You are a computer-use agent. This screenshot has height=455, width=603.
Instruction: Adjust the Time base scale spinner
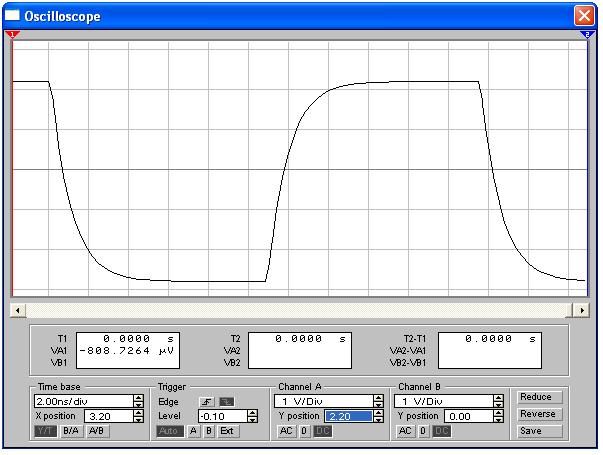point(138,401)
